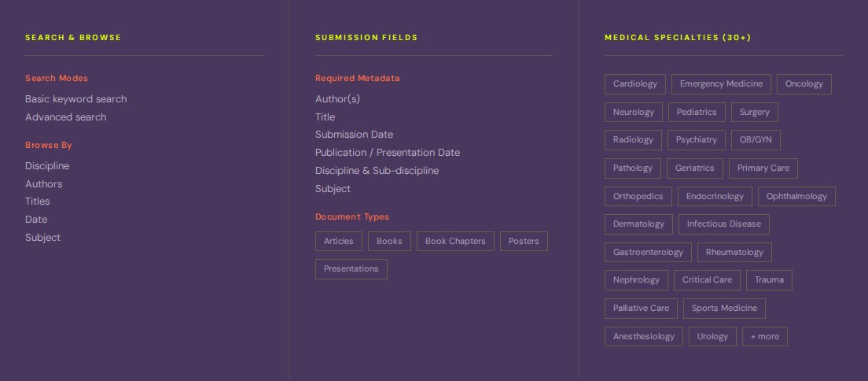Select the Endocrinology tag
Screen dimensions: 868x381
(x=715, y=196)
